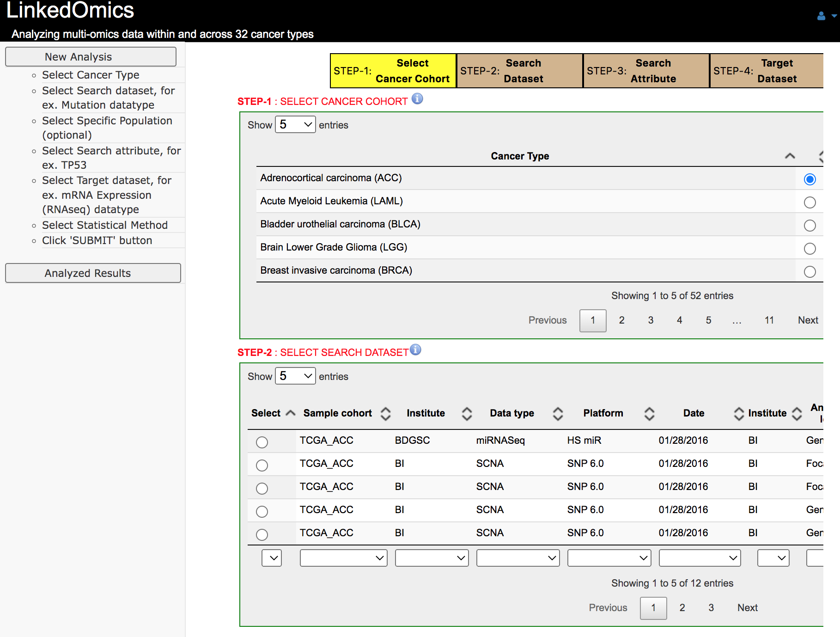Open the Platform filter dropdown
The image size is (840, 637).
(x=609, y=558)
